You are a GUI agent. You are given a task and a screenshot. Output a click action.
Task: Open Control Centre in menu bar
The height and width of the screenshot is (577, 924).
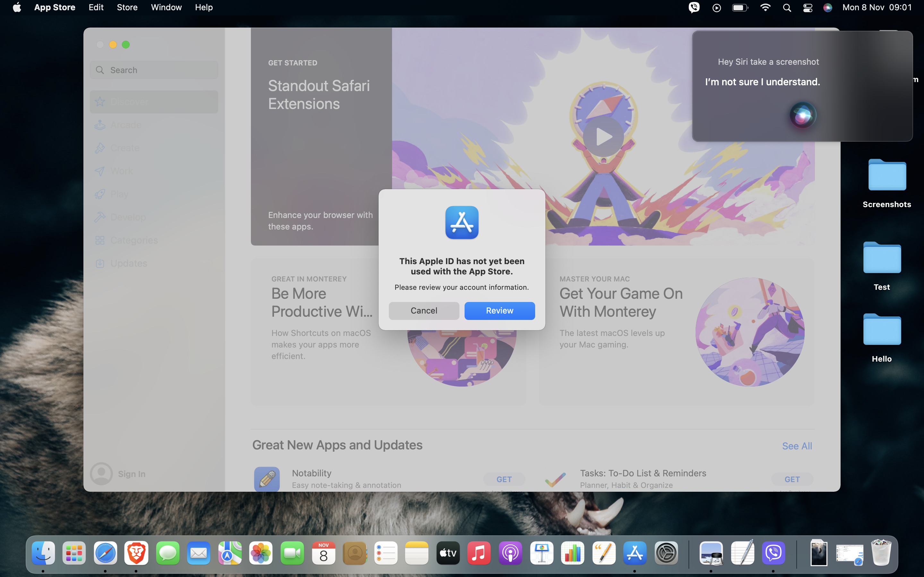point(807,8)
